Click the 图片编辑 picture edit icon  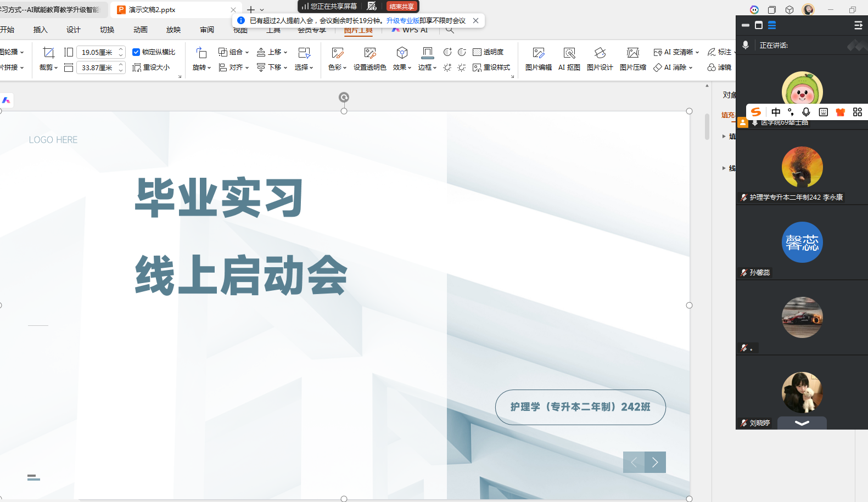pyautogui.click(x=538, y=53)
